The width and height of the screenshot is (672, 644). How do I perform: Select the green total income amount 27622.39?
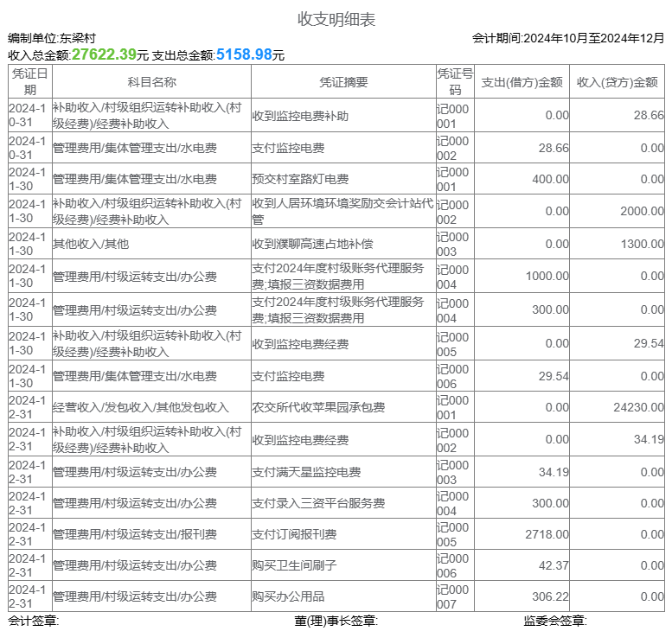coord(104,54)
